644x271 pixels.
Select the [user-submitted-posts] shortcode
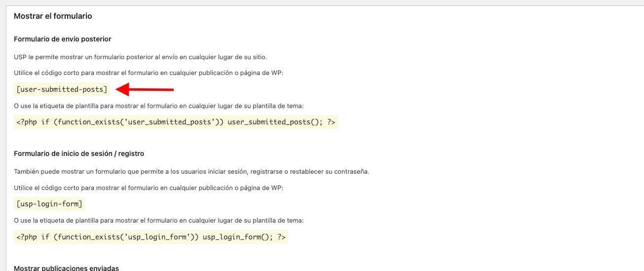pyautogui.click(x=62, y=89)
